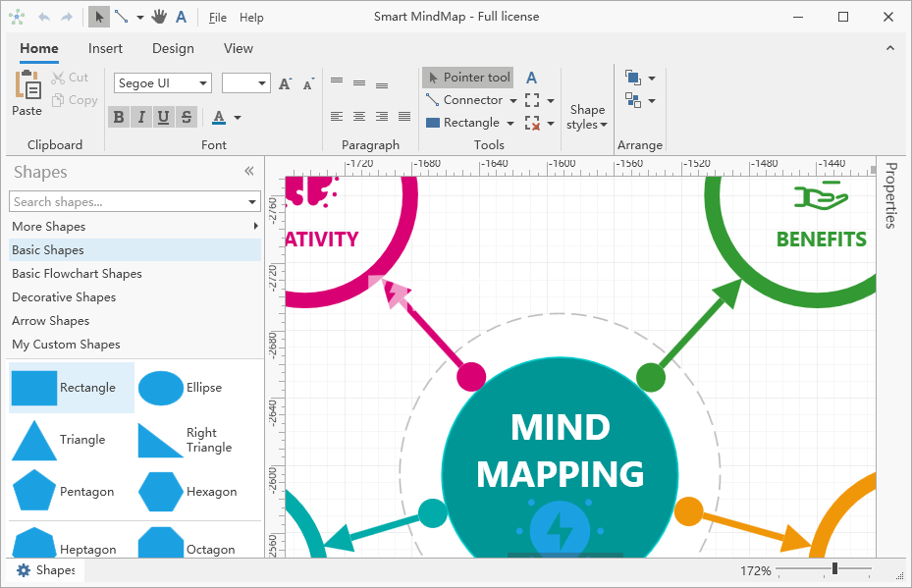Viewport: 912px width, 588px height.
Task: Open the font color dropdown arrow
Action: click(238, 118)
